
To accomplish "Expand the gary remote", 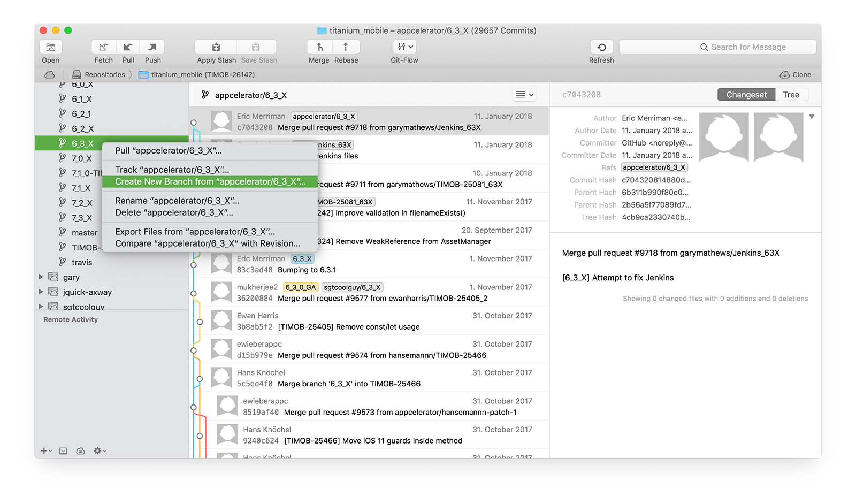I will pyautogui.click(x=41, y=277).
